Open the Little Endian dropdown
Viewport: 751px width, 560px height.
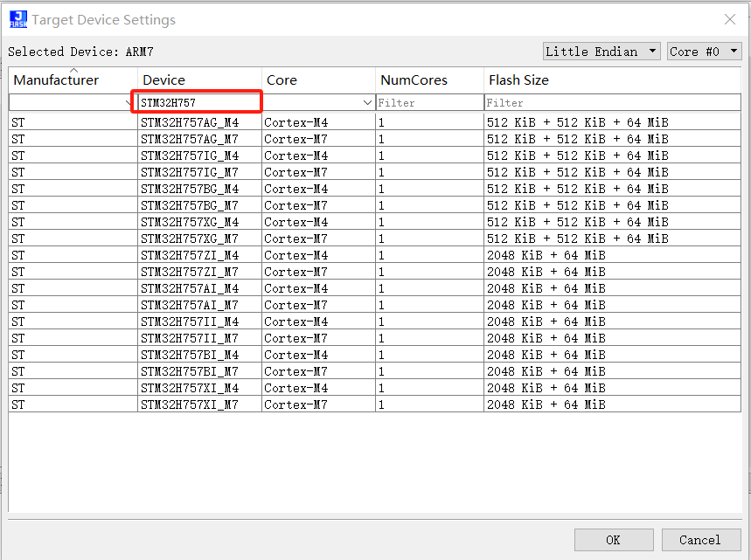coord(601,52)
